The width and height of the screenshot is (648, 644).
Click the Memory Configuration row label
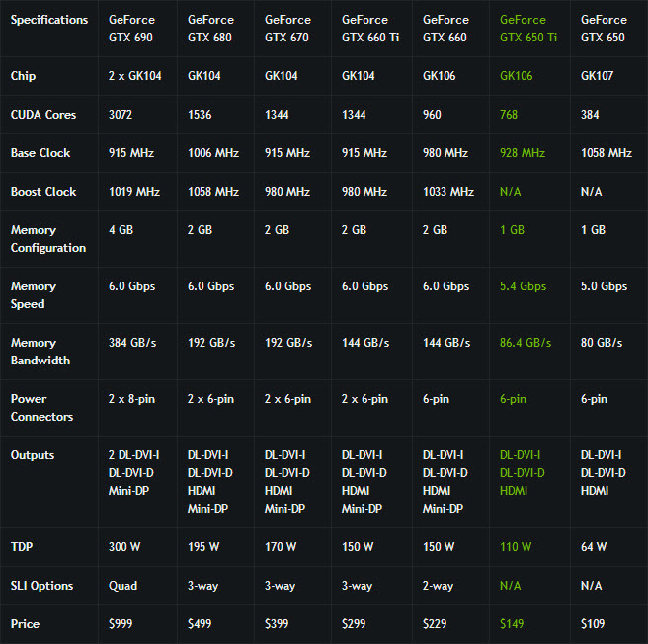coord(48,239)
